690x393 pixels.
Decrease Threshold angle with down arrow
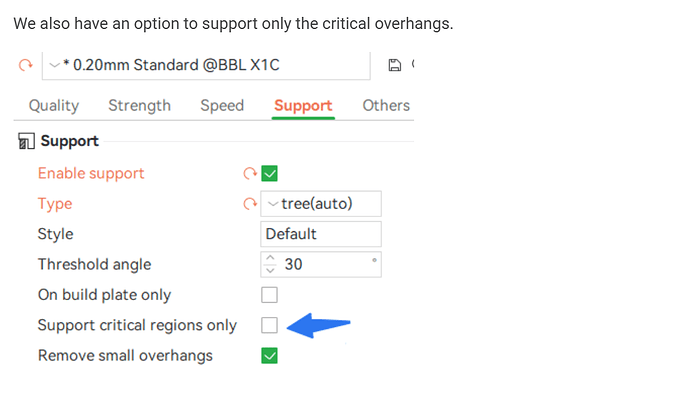pyautogui.click(x=270, y=270)
